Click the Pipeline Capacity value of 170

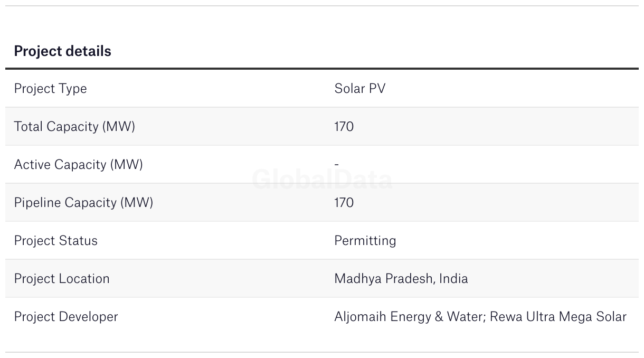click(344, 203)
